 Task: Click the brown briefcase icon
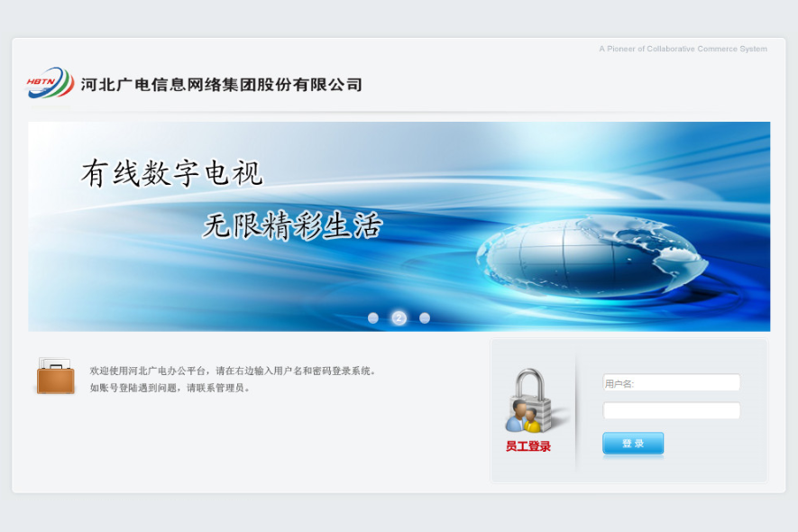[56, 376]
